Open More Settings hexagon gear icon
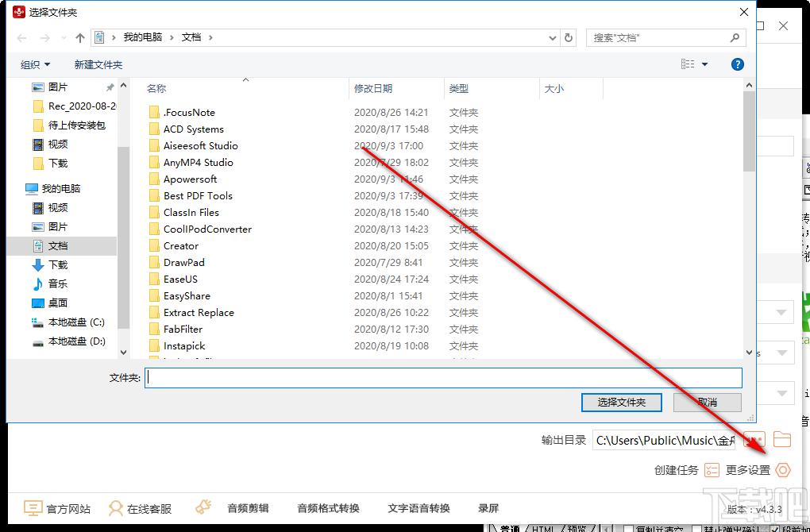Viewport: 810px width, 532px height. point(783,470)
